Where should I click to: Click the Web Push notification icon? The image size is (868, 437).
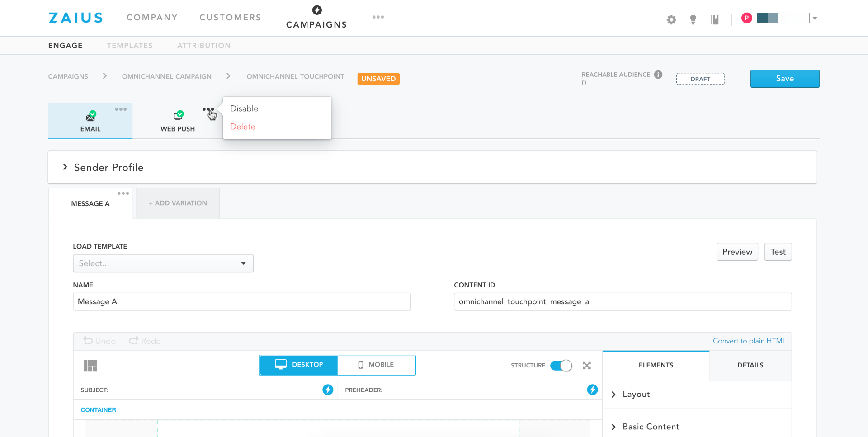pyautogui.click(x=179, y=115)
